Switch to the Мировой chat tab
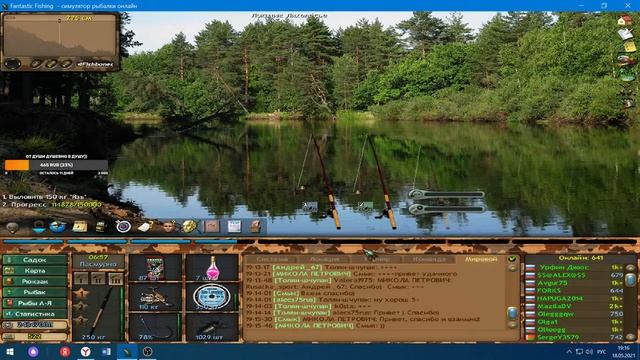 [481, 259]
